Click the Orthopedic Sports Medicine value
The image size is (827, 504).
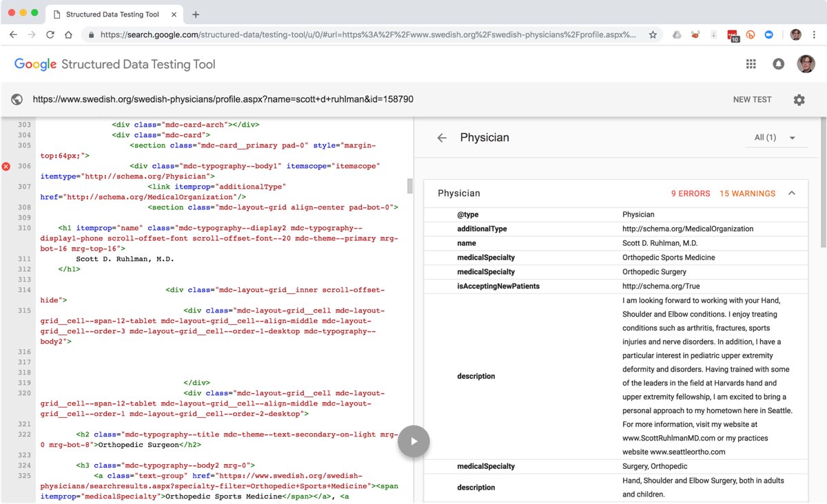click(x=668, y=258)
